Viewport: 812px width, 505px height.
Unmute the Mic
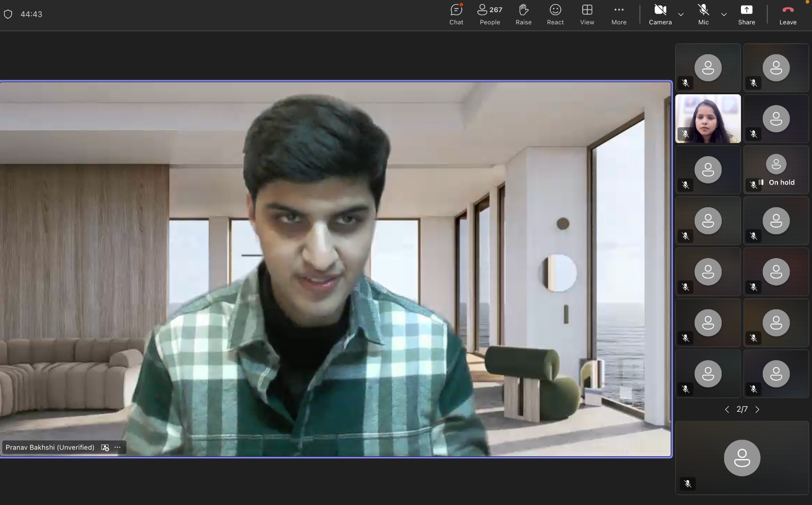click(x=703, y=14)
